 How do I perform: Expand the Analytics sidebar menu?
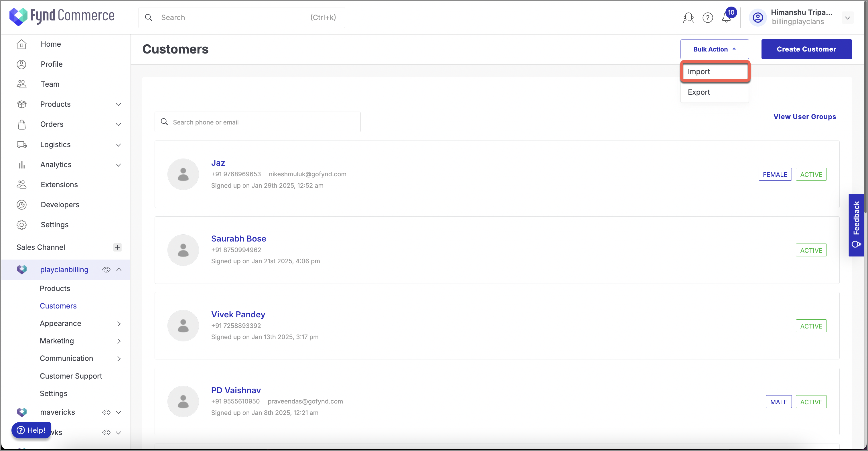click(x=118, y=165)
